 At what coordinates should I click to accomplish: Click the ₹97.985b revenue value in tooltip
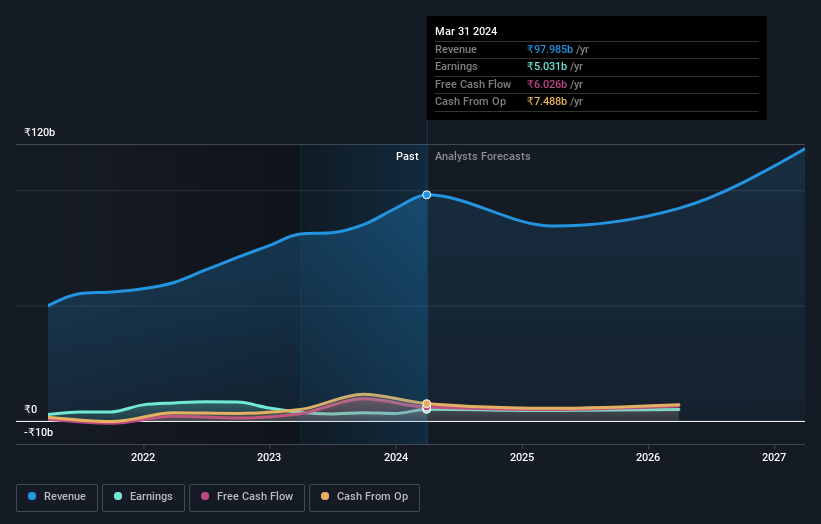[550, 49]
